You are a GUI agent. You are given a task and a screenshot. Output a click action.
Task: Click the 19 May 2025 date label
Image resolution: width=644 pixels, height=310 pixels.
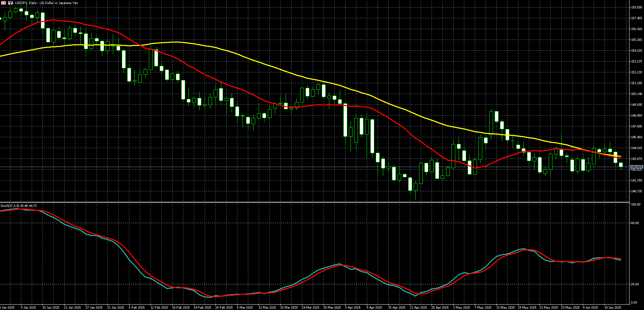[527, 308]
